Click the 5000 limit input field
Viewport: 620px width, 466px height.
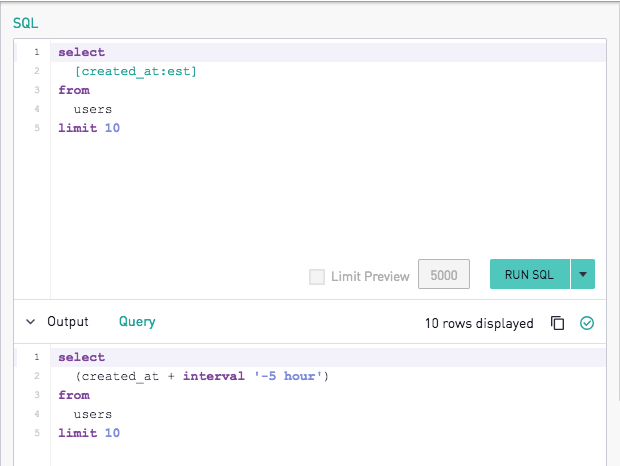click(444, 274)
